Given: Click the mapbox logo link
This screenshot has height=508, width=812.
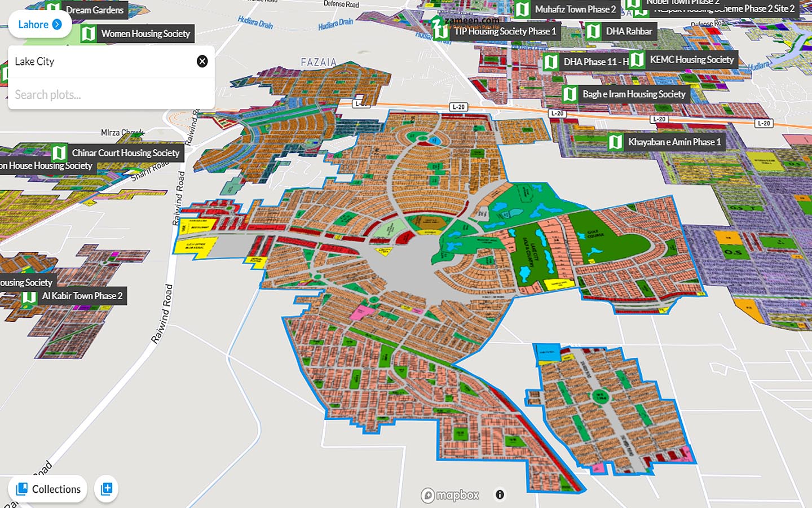Looking at the screenshot, I should pos(450,495).
